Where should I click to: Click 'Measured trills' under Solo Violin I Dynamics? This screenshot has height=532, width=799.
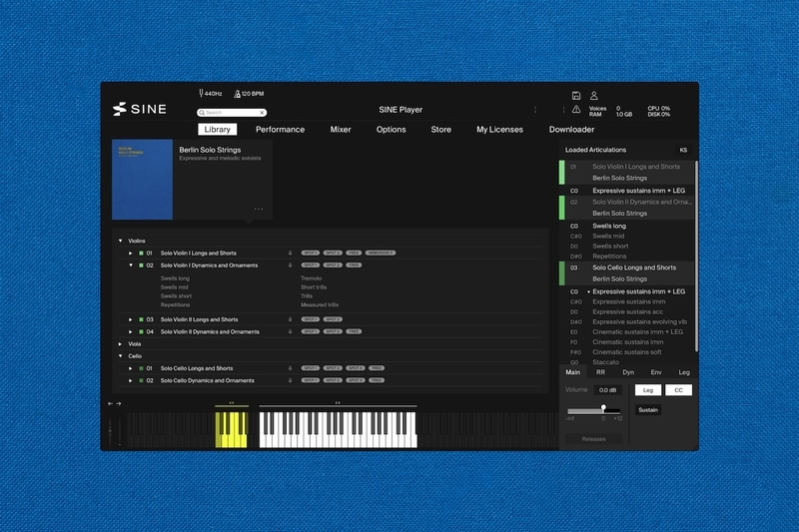320,305
